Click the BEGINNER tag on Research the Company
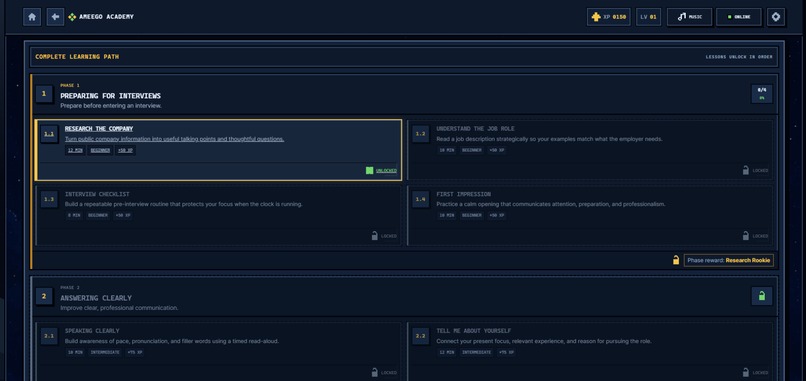Viewport: 806px width, 381px height. coord(100,150)
